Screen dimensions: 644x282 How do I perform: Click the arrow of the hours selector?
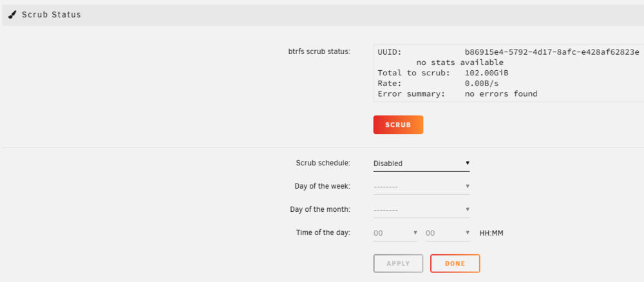(x=415, y=232)
